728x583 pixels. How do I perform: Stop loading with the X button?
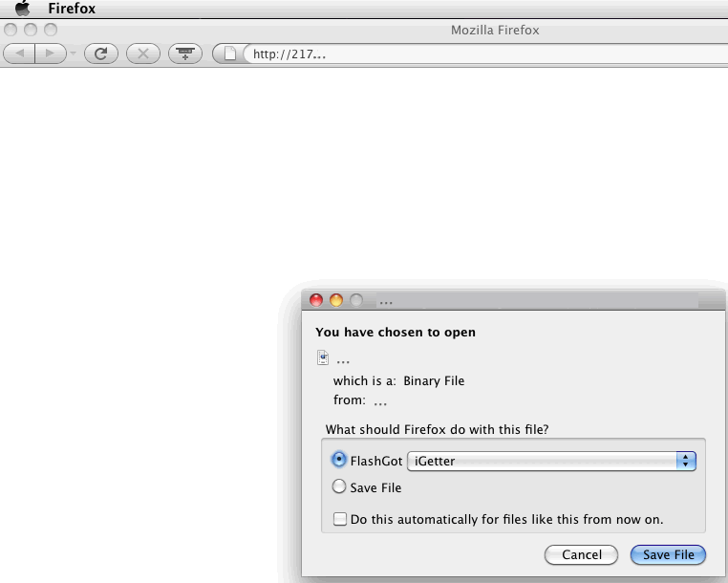click(143, 54)
